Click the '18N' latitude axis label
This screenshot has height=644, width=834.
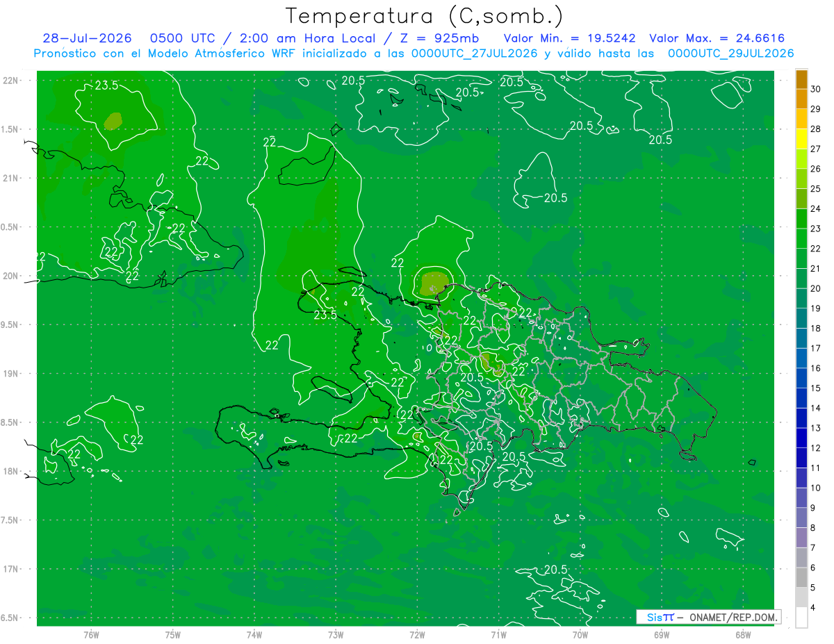tap(10, 471)
